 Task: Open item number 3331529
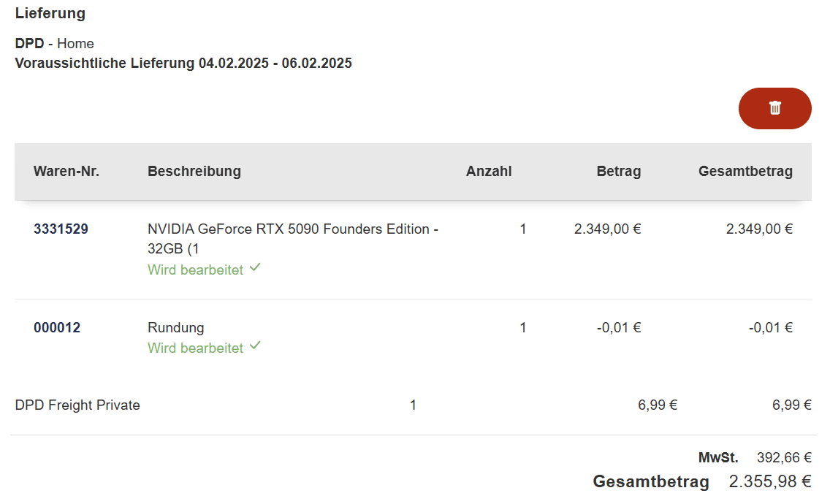(x=61, y=229)
